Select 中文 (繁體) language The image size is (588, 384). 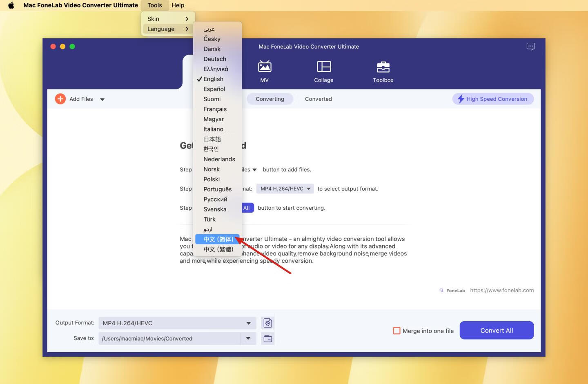coord(217,249)
